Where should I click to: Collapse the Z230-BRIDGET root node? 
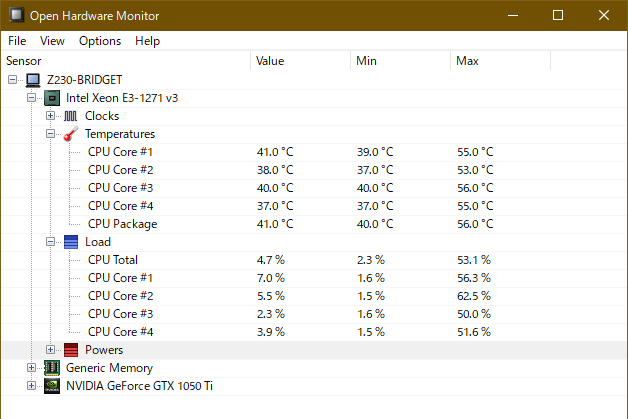12,80
